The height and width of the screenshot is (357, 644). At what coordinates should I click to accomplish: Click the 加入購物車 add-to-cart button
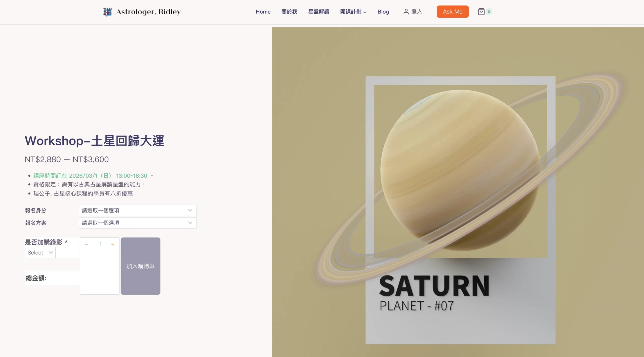tap(140, 266)
